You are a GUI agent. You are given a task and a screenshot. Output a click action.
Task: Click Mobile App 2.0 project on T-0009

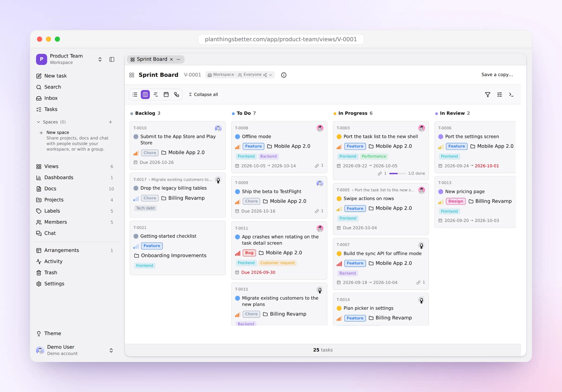(x=285, y=201)
